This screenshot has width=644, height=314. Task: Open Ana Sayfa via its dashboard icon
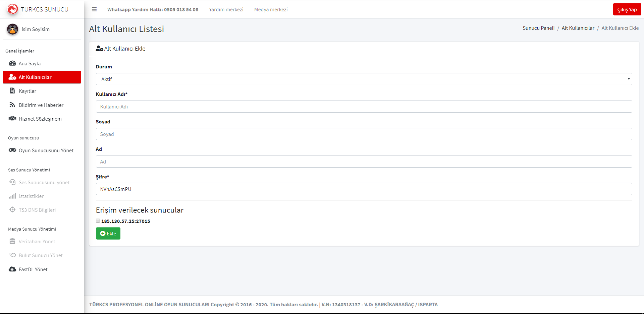click(12, 63)
